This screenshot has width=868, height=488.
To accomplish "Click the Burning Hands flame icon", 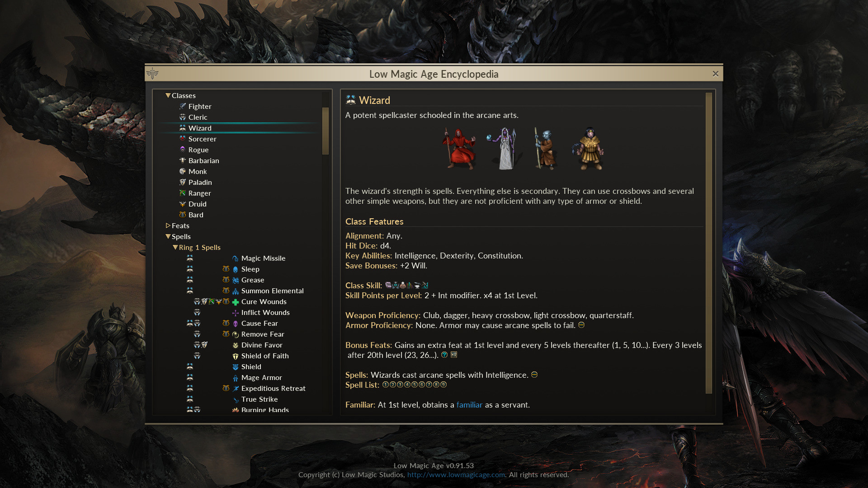I will tap(236, 409).
